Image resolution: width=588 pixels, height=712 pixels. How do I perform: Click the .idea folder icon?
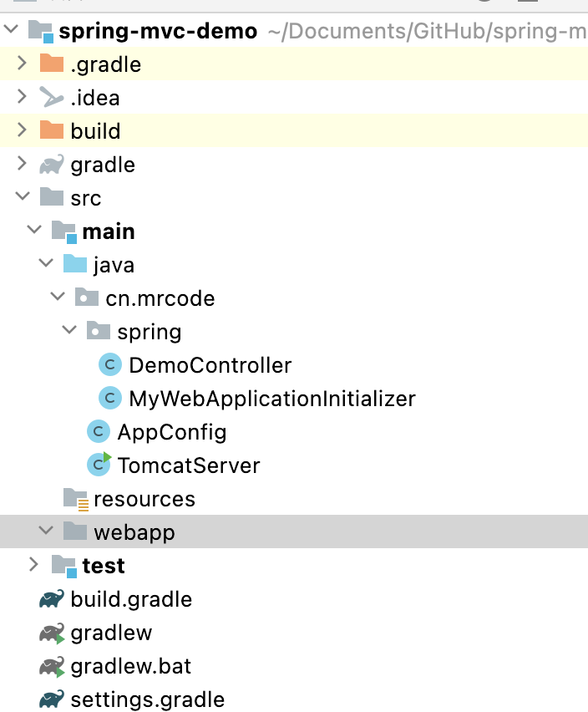[x=52, y=98]
